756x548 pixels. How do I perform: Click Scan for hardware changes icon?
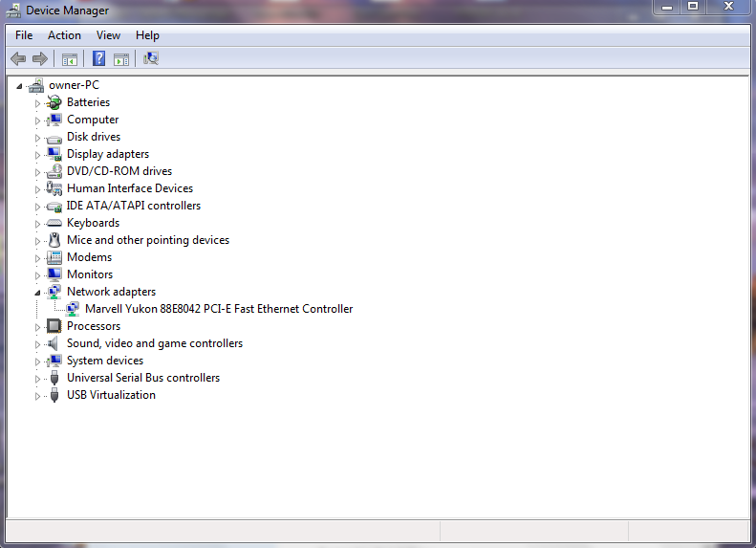pos(151,59)
